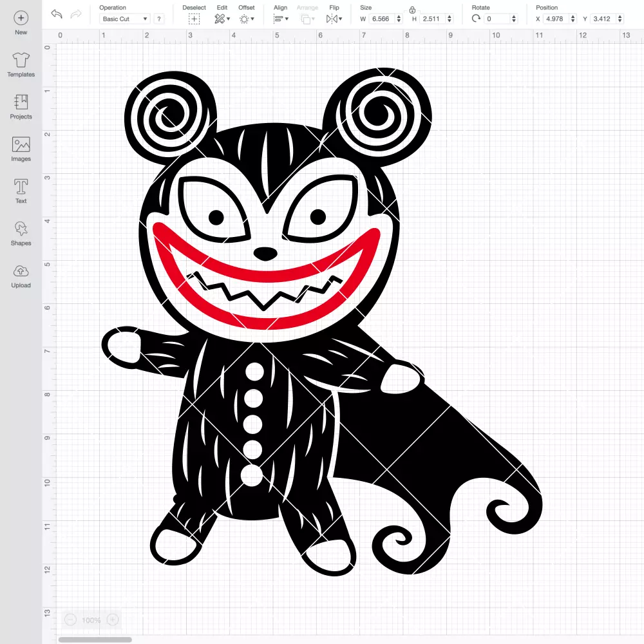
Task: Open the Edit tool menu
Action: 222,19
